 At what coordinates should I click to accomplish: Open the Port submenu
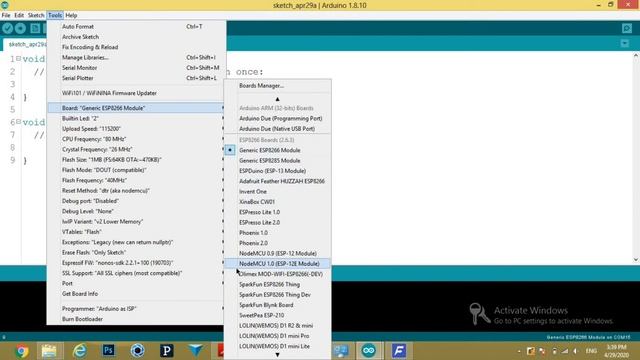click(136, 283)
